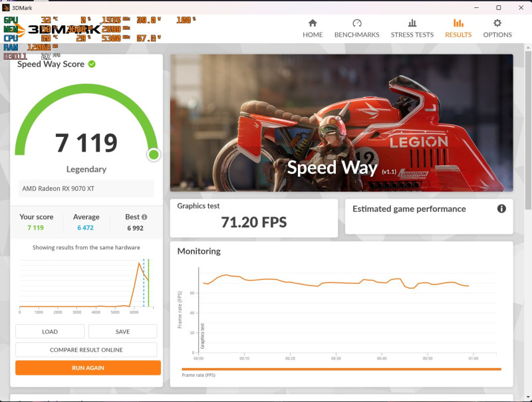
Task: Click the 3DMark app icon in title bar
Action: pyautogui.click(x=6, y=7)
